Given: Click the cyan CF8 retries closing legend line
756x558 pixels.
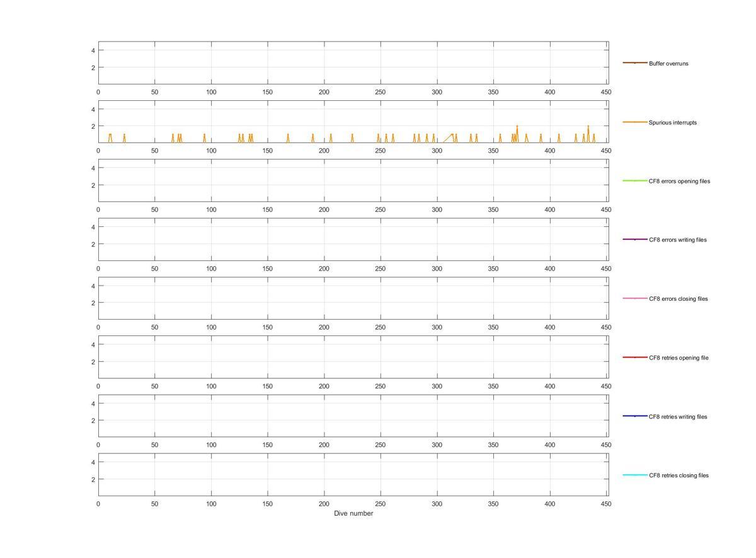Looking at the screenshot, I should tap(635, 475).
